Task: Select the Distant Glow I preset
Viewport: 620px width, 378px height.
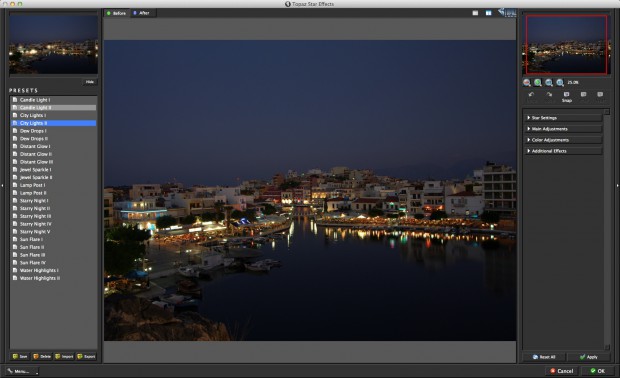Action: 53,146
